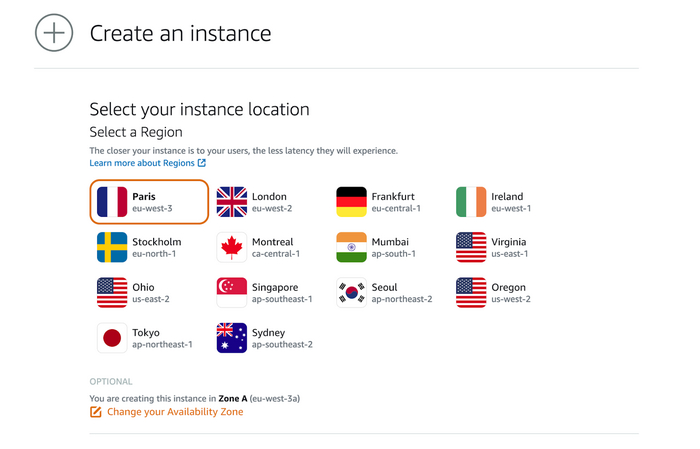Click the Sydney Australian flag icon

[x=232, y=338]
